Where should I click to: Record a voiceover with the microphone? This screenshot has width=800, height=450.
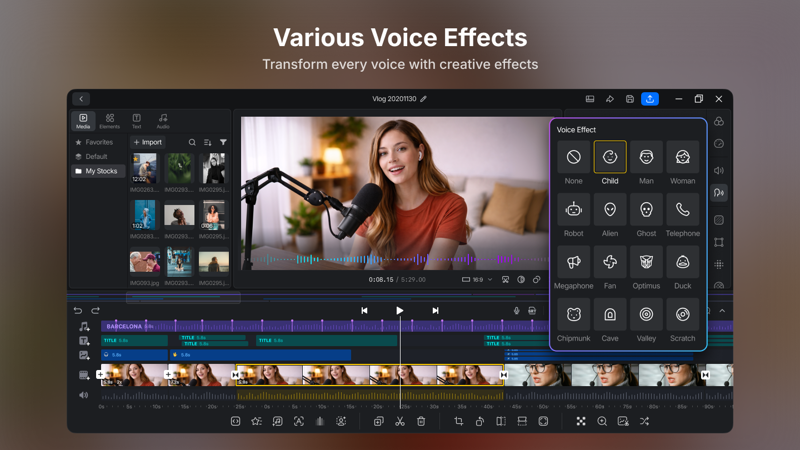coord(516,311)
